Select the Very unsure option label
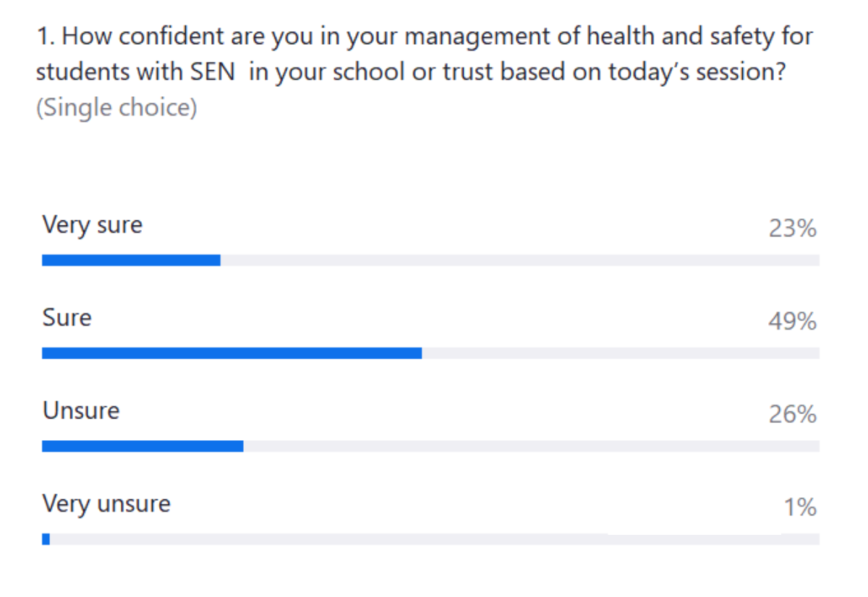Viewport: 868px width, 597px height. click(x=106, y=503)
